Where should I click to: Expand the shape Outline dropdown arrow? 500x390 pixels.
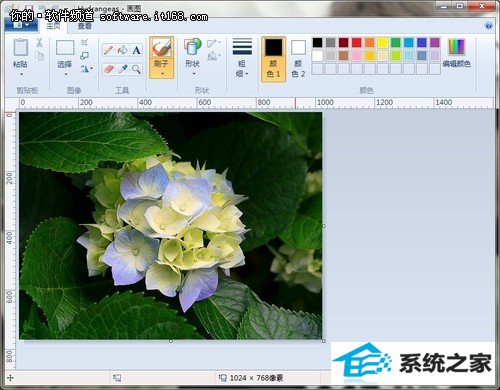coord(219,43)
